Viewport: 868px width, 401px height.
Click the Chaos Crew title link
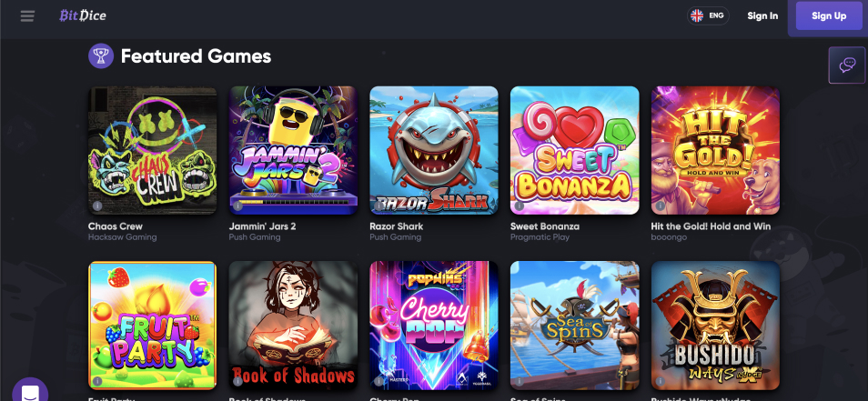pyautogui.click(x=116, y=226)
